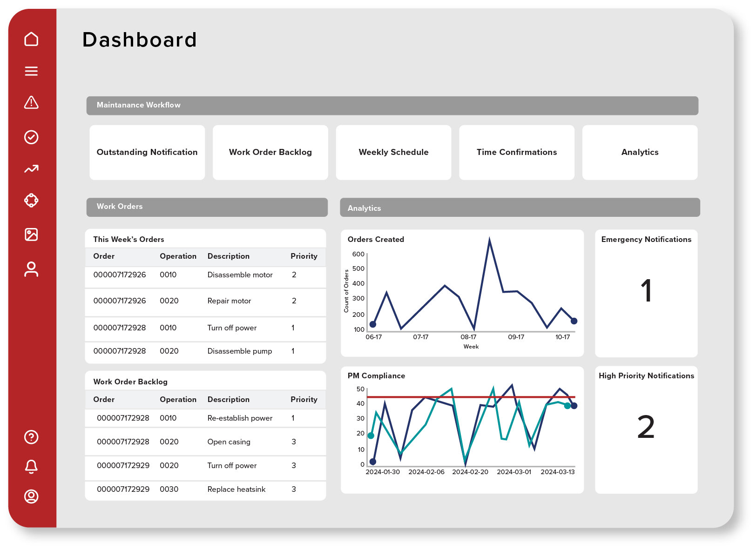Open the integrations hub icon
Viewport: 756px width, 550px height.
31,201
